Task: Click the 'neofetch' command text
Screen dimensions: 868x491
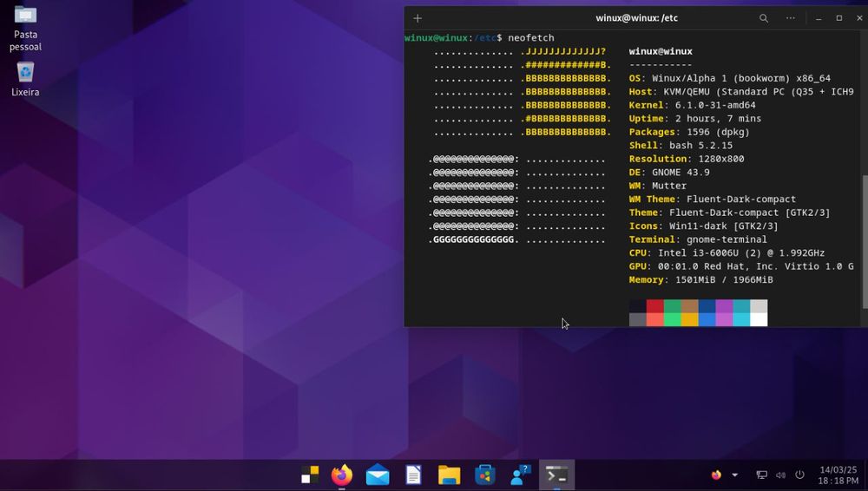Action: coord(531,37)
